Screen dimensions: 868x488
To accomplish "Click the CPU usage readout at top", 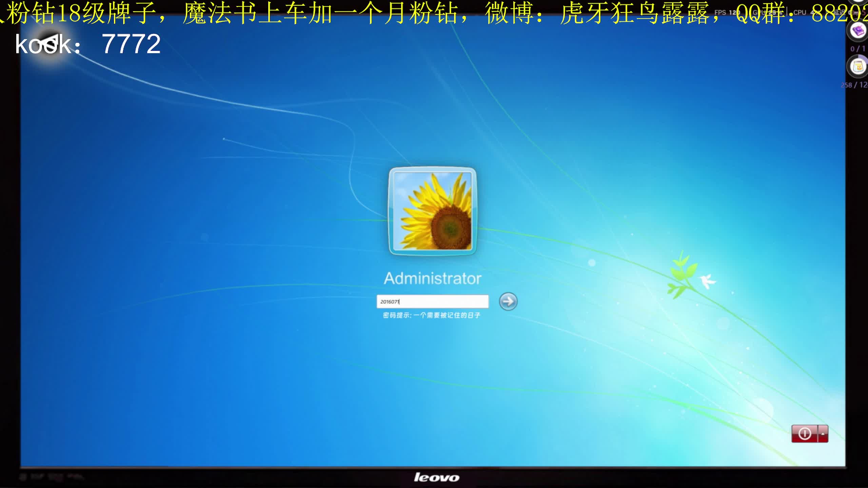I will tap(803, 13).
